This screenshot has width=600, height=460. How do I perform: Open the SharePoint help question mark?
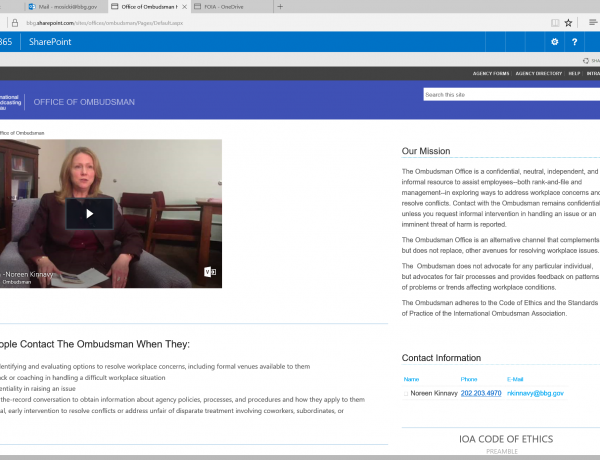coord(574,42)
